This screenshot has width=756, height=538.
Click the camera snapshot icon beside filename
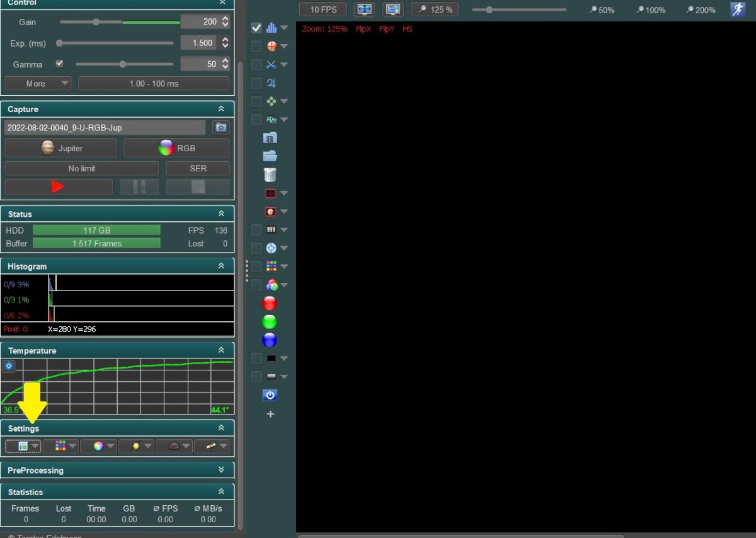(221, 127)
